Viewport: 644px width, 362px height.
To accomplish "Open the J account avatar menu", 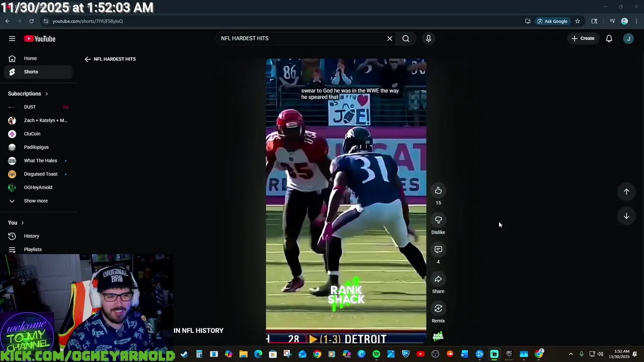I will pos(628,39).
